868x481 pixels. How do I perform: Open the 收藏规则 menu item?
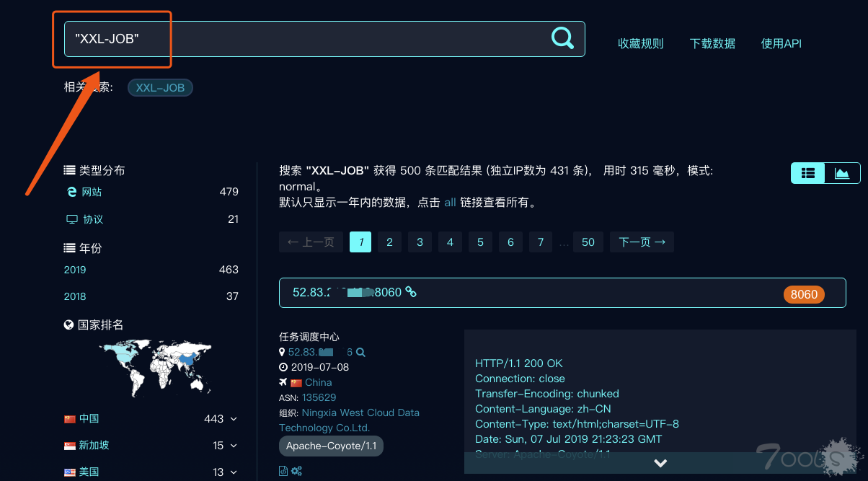640,43
